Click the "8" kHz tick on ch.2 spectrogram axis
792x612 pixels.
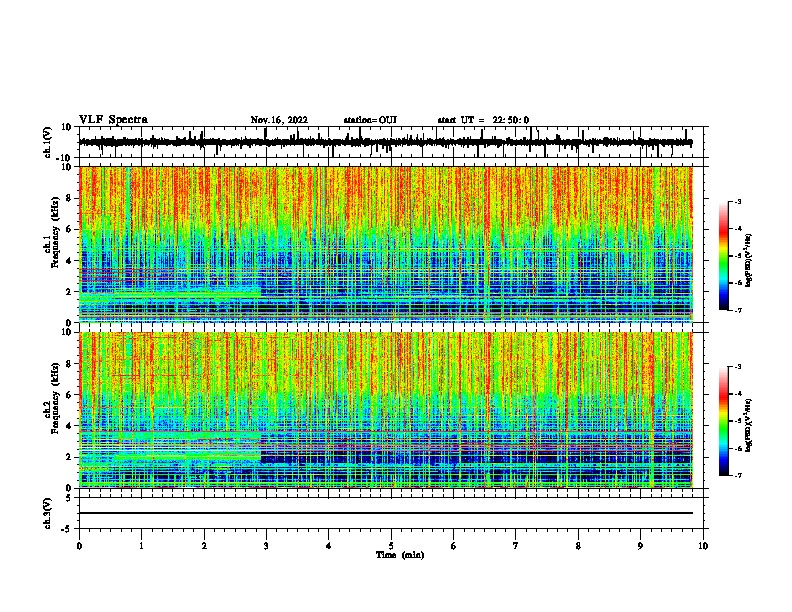click(69, 364)
